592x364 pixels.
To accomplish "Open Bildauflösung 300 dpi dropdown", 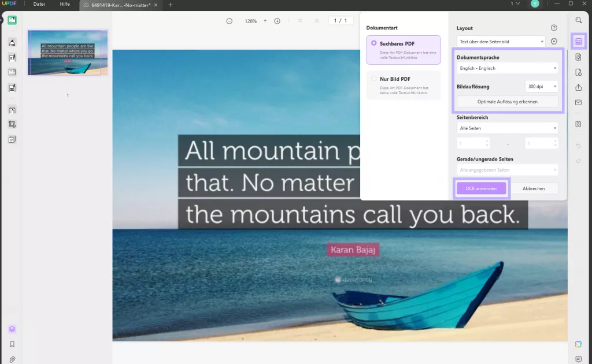I will coord(541,87).
